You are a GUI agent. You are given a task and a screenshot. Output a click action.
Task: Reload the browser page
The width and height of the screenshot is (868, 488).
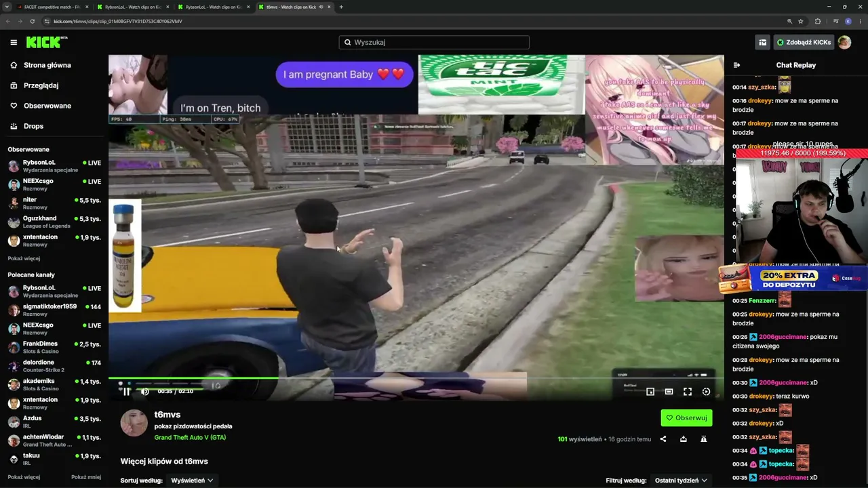tap(32, 21)
